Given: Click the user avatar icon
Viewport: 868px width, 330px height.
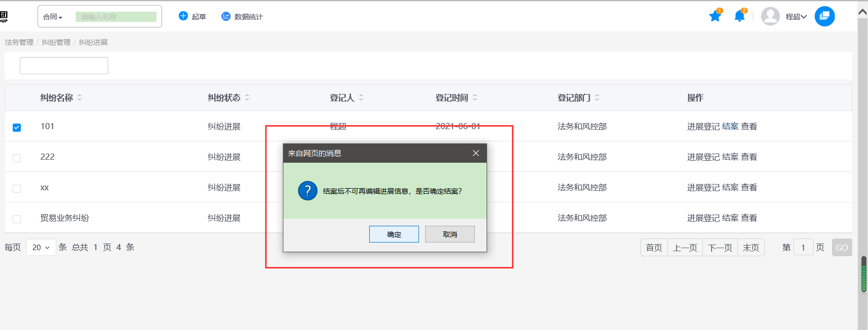Looking at the screenshot, I should [770, 16].
